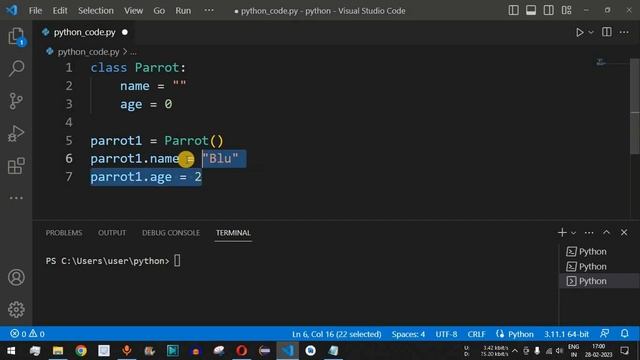Viewport: 640px width, 360px height.
Task: Open editor More Actions ellipsis
Action: pyautogui.click(x=624, y=32)
